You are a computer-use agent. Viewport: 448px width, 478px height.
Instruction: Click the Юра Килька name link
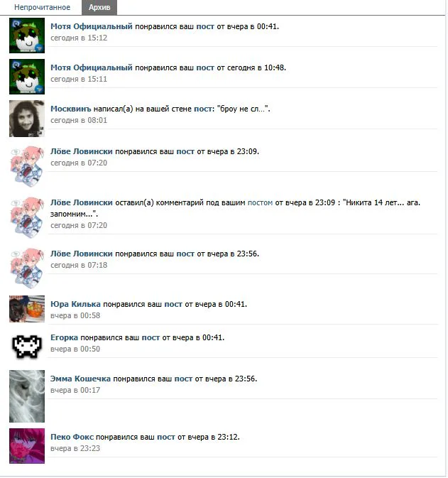tap(75, 304)
